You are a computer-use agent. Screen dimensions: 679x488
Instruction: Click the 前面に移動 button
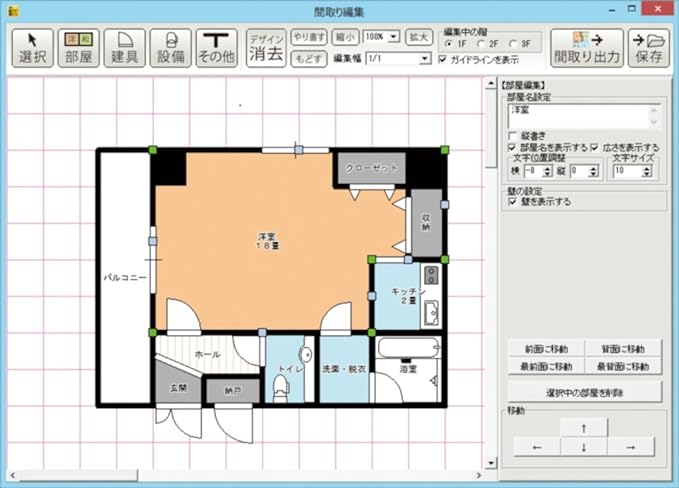tap(546, 349)
